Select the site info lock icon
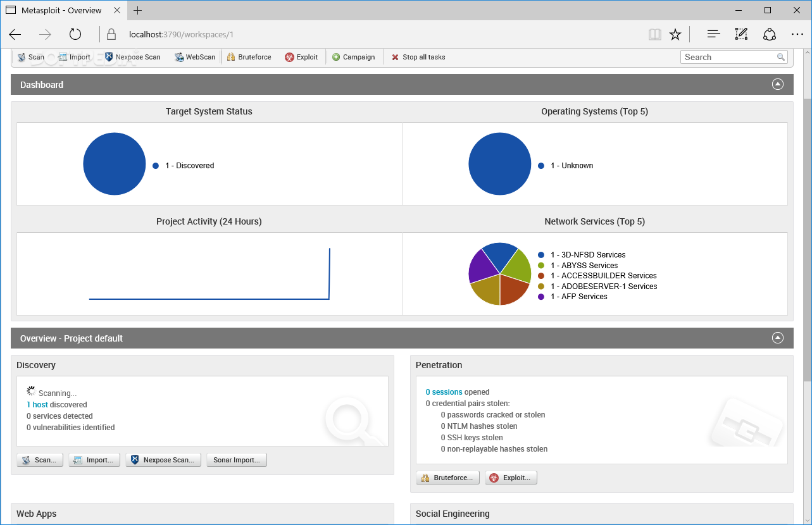The width and height of the screenshot is (812, 525). (111, 35)
